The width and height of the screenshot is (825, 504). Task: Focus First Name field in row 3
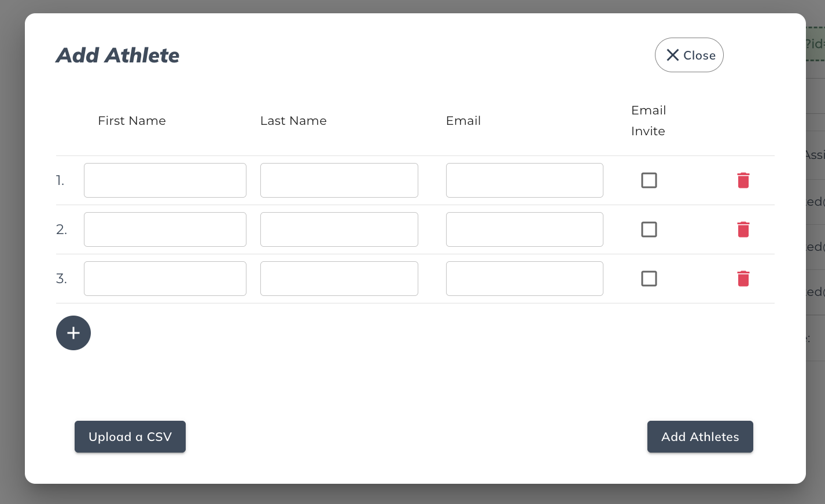(x=165, y=279)
